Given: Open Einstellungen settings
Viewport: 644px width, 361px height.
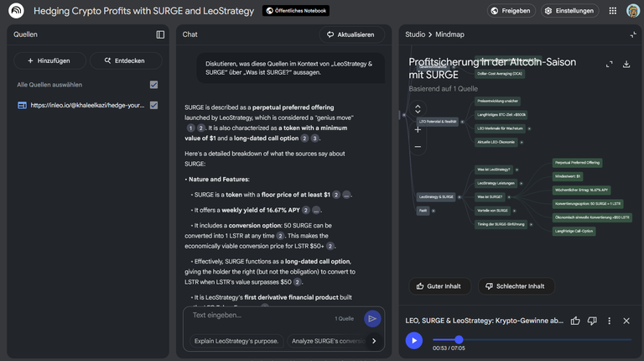Looking at the screenshot, I should coord(569,11).
